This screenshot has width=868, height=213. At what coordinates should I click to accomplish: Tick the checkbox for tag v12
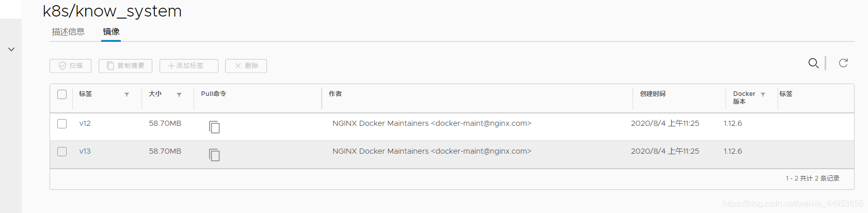pyautogui.click(x=62, y=124)
